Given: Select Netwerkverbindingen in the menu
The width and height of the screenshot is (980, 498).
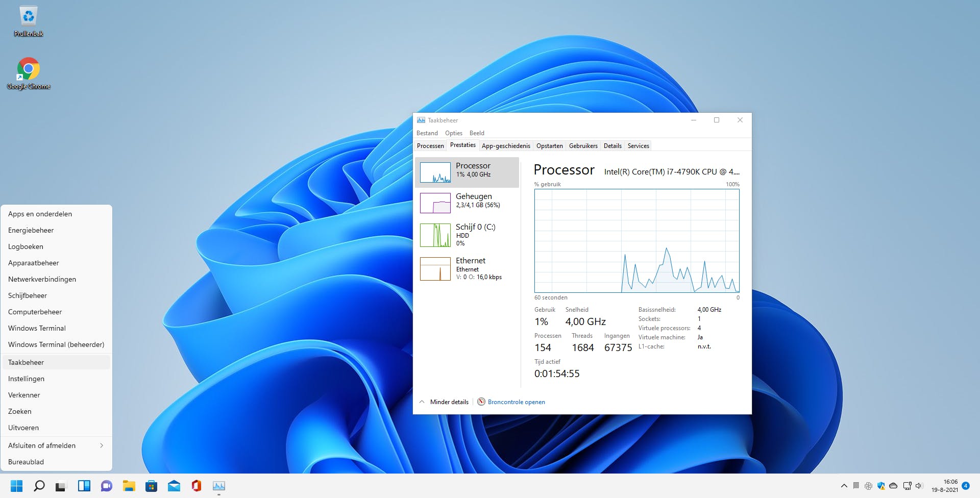Looking at the screenshot, I should pyautogui.click(x=56, y=280).
